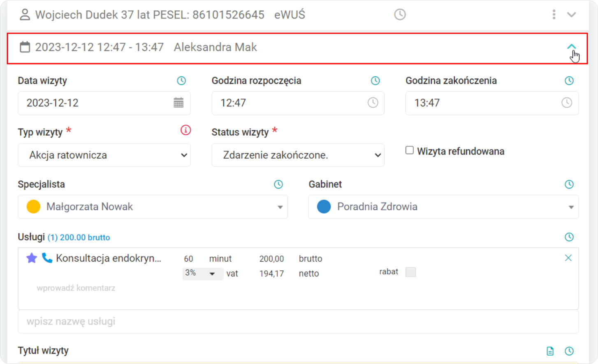This screenshot has width=598, height=364.
Task: Show history for Gabinet
Action: [569, 184]
